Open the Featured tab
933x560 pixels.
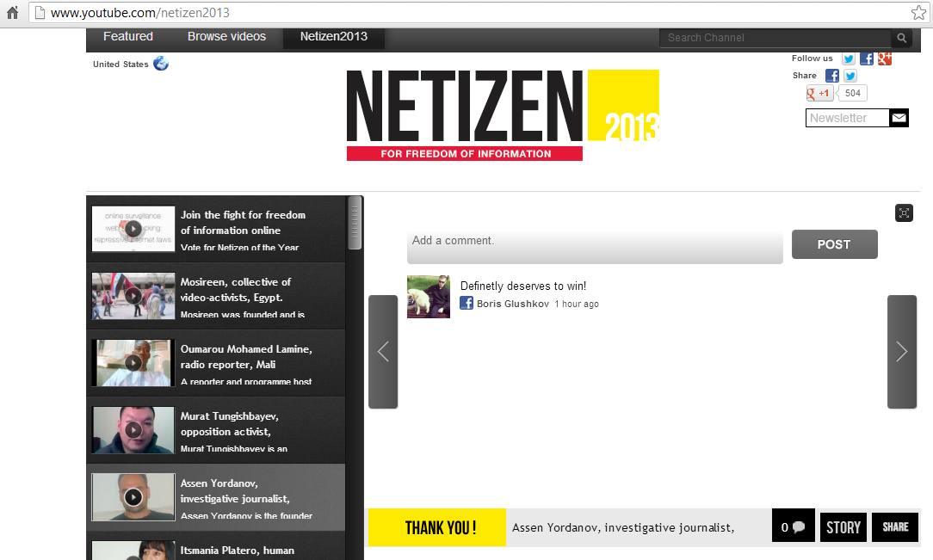[128, 37]
